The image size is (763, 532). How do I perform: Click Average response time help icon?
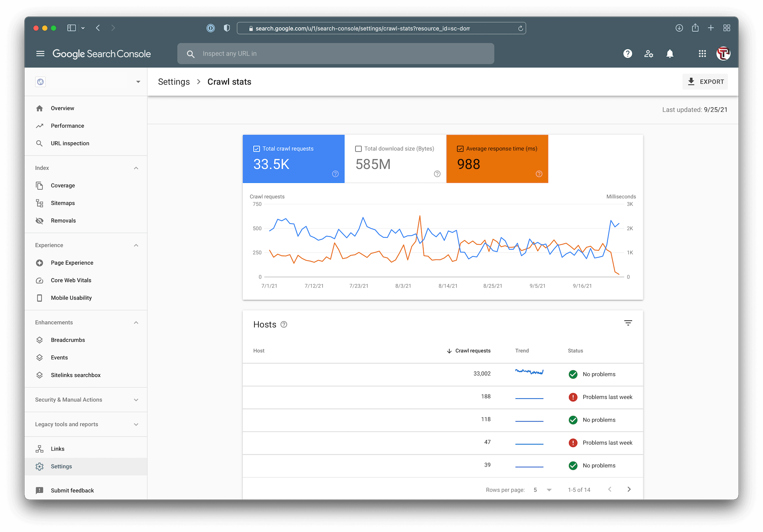tap(539, 174)
